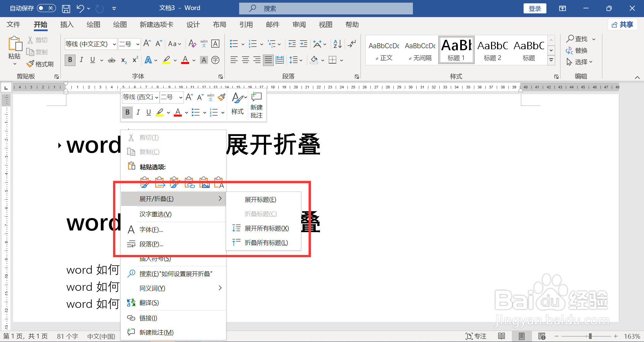Image resolution: width=644 pixels, height=342 pixels.
Task: Center text with ribbon alignment icon
Action: [x=245, y=60]
